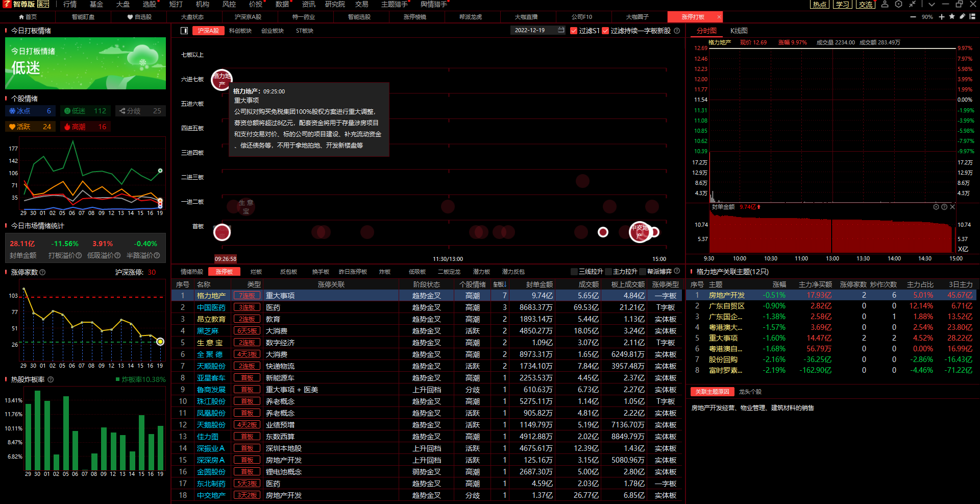Screen dimensions: 980x504
Task: Open stock link 东北制药
Action: point(211,484)
